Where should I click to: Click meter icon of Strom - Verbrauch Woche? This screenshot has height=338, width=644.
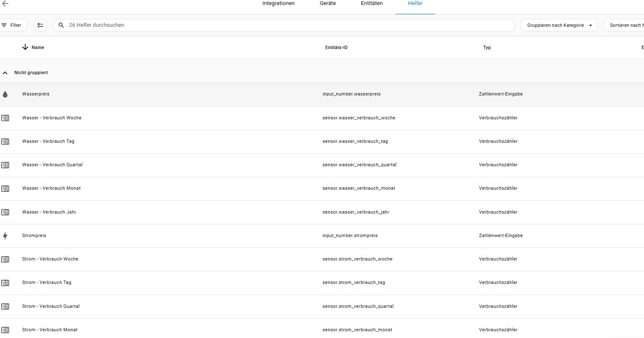(x=5, y=259)
